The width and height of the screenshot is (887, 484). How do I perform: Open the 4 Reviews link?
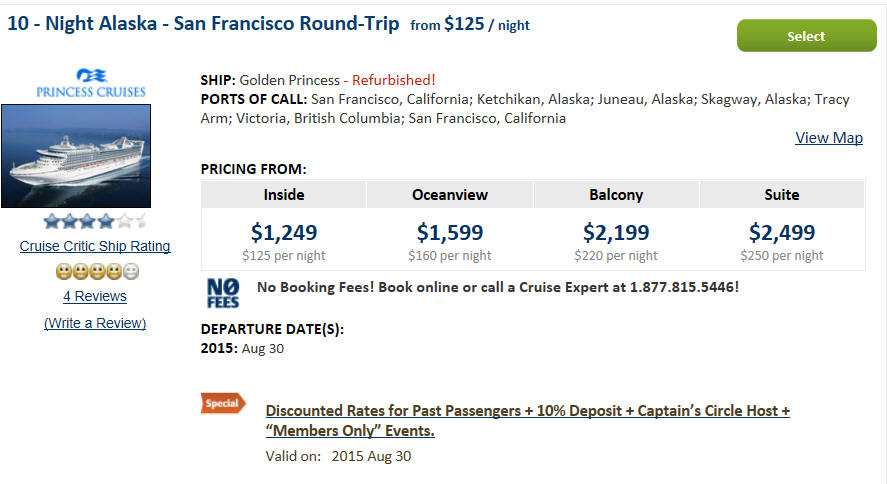(x=95, y=296)
